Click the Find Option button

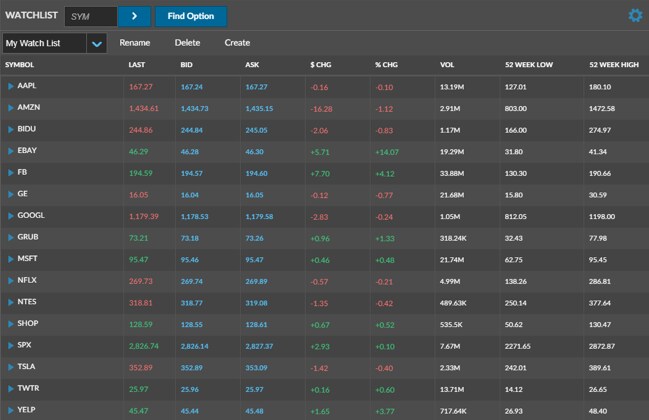click(191, 17)
